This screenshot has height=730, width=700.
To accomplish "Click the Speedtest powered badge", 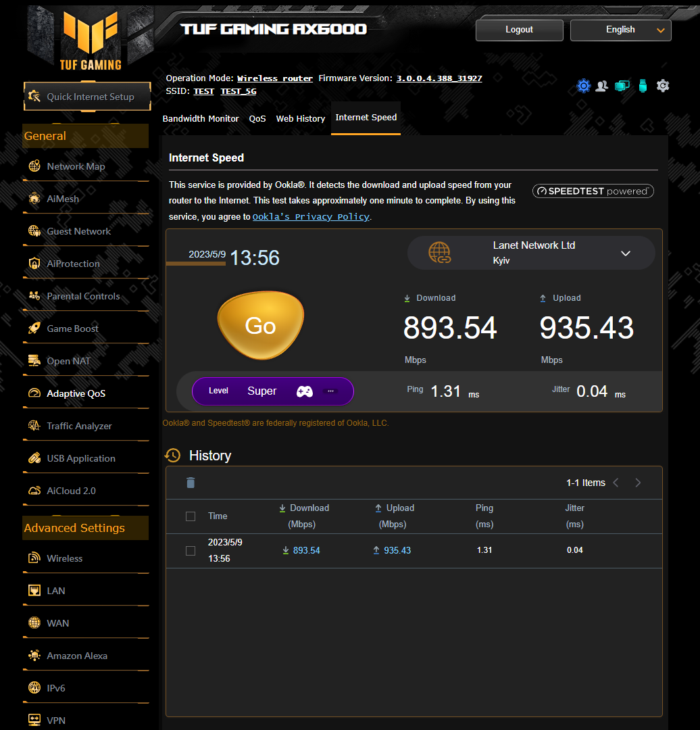I will point(593,191).
